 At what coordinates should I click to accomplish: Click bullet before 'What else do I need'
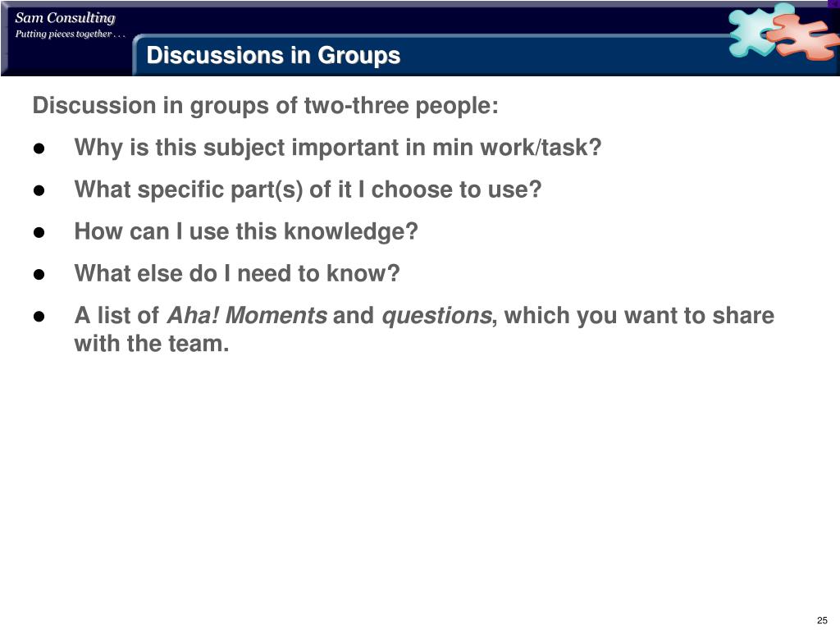coord(39,275)
